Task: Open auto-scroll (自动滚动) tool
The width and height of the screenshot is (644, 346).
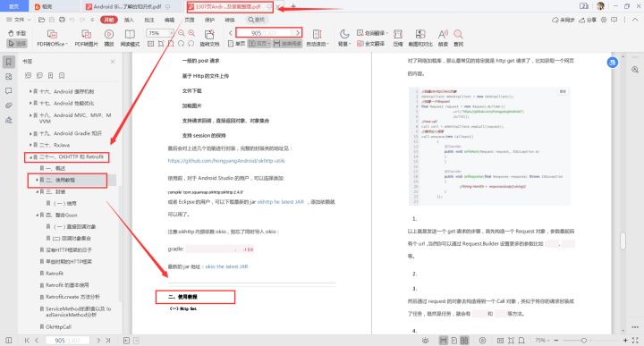Action: coord(317,38)
